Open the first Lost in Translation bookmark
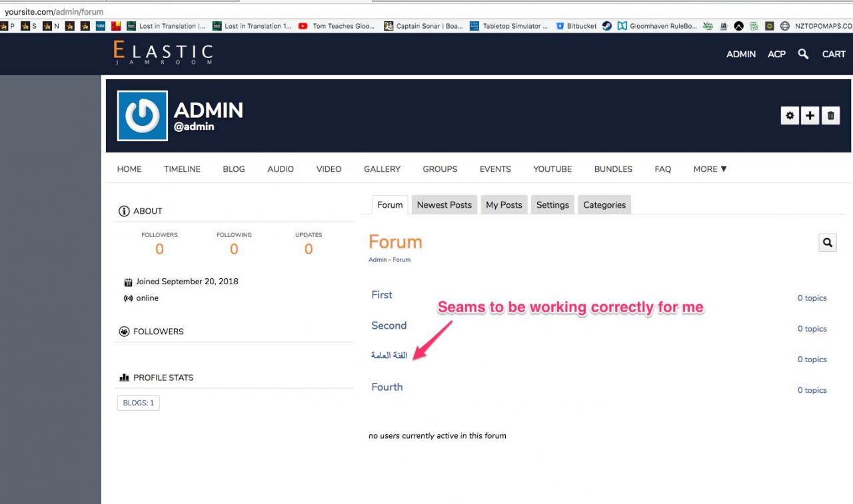Image resolution: width=853 pixels, height=504 pixels. coord(166,26)
